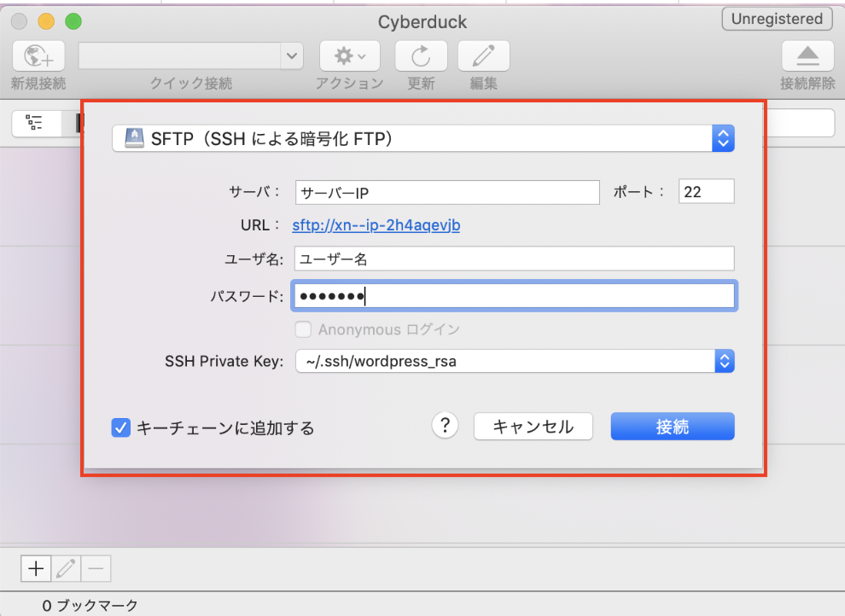The width and height of the screenshot is (845, 616).
Task: Remove bookmark with the minus button
Action: point(96,568)
